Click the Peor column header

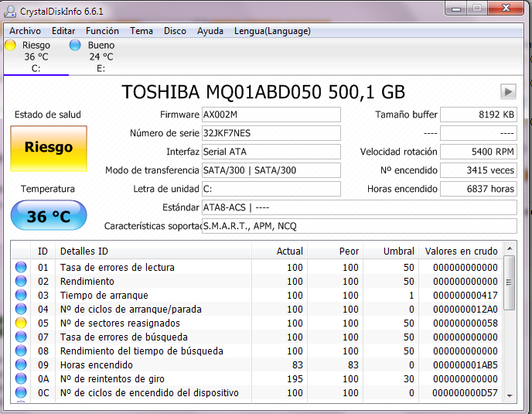pyautogui.click(x=336, y=251)
